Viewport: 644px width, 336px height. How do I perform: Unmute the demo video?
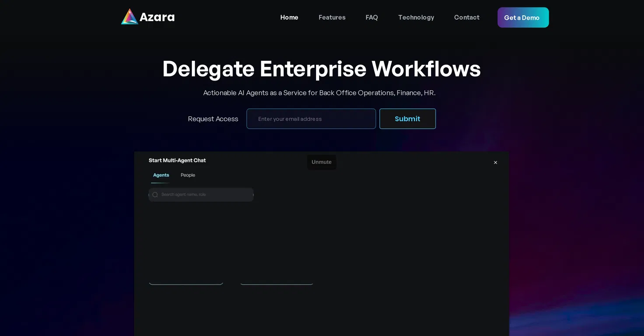pos(321,162)
